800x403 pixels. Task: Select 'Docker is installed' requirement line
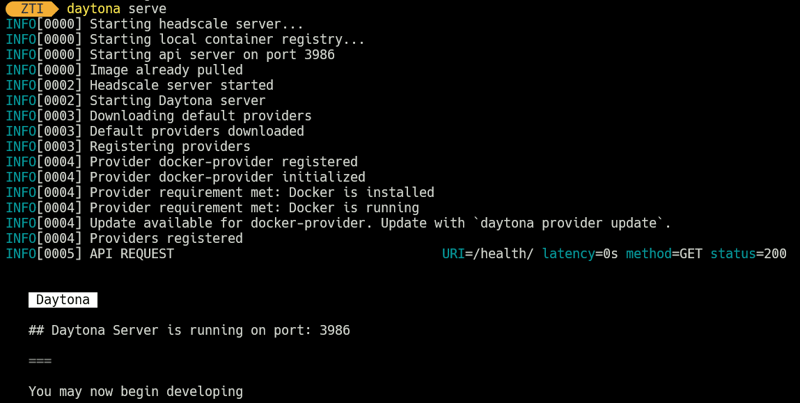220,192
